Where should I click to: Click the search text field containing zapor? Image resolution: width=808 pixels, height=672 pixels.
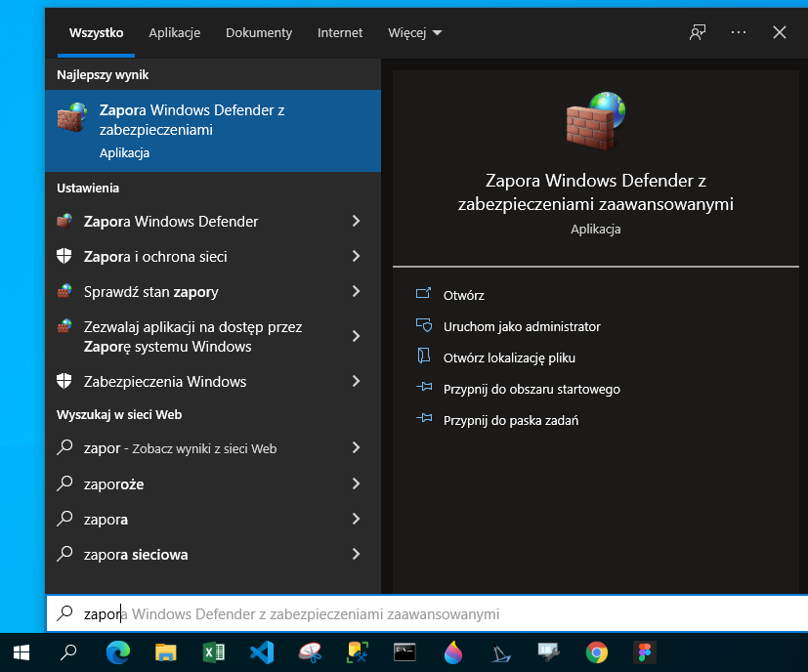[x=427, y=613]
